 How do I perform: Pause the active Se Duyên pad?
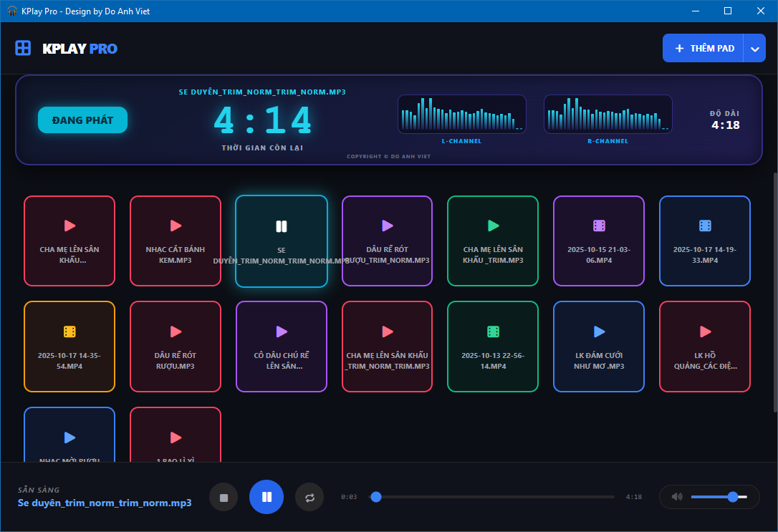pyautogui.click(x=282, y=241)
